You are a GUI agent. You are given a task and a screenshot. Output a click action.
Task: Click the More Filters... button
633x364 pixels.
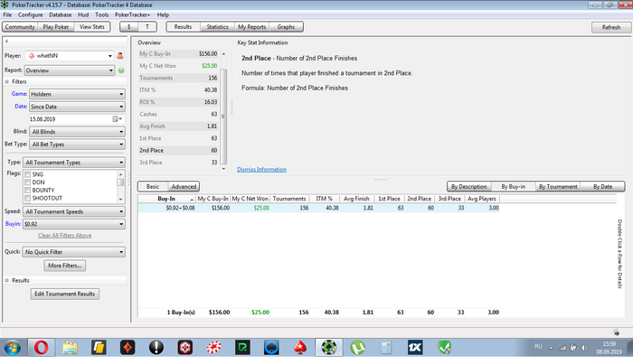[x=64, y=266]
